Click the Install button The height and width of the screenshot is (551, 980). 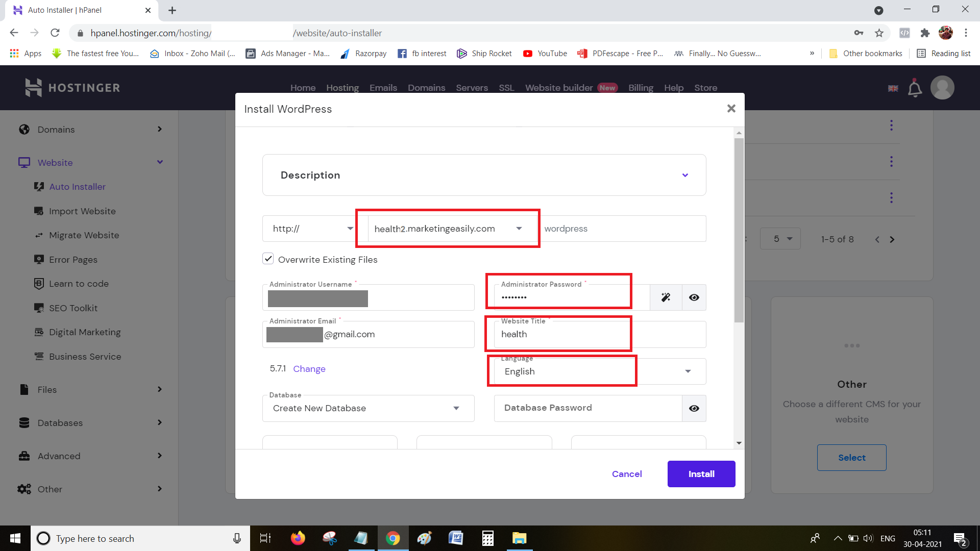click(x=701, y=473)
